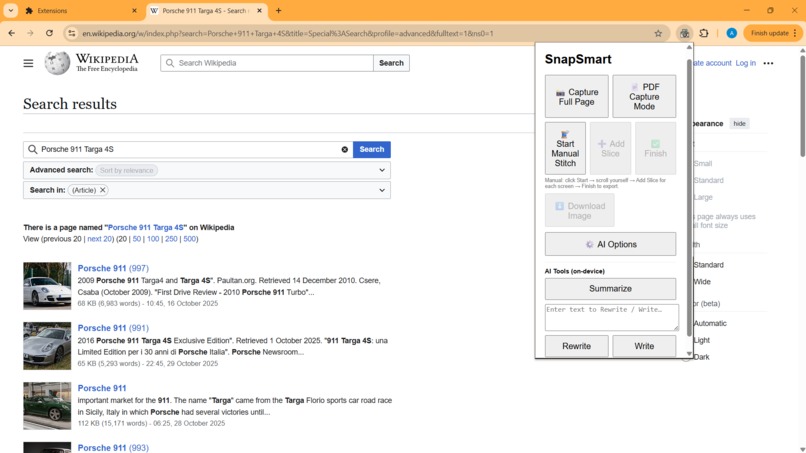This screenshot has width=806, height=453.
Task: Open the SnapSmart extension icon in toolbar
Action: coord(684,33)
